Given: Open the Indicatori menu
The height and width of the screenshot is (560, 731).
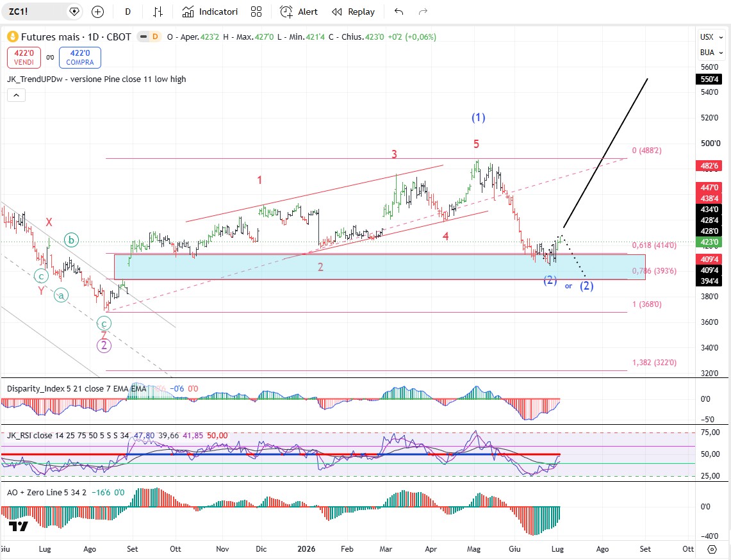Looking at the screenshot, I should click(x=209, y=12).
